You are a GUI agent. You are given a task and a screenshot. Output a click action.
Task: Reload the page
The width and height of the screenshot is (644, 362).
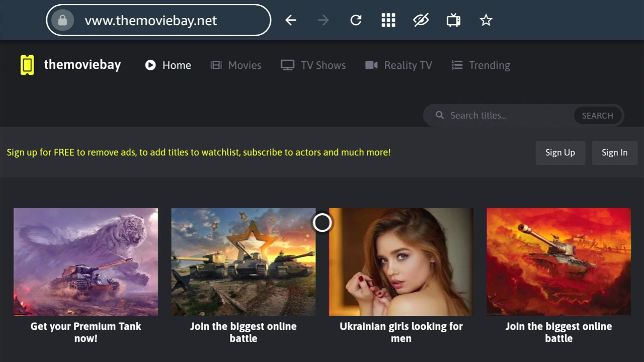[x=356, y=20]
